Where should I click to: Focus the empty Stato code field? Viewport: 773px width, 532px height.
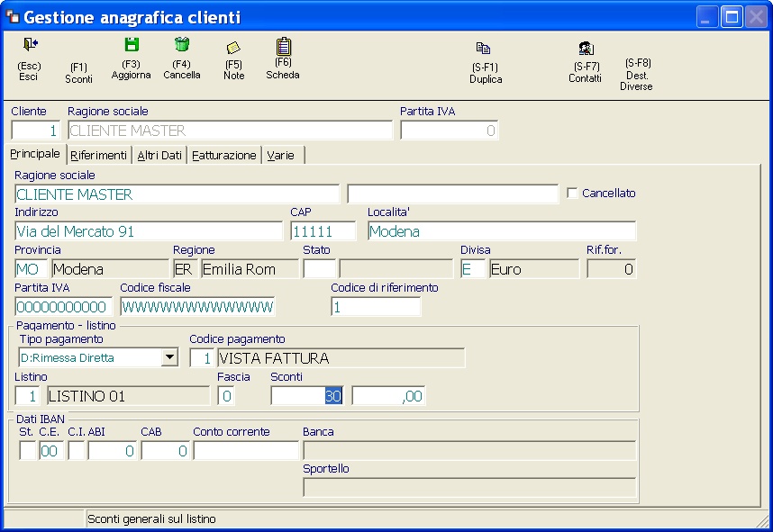click(x=320, y=269)
